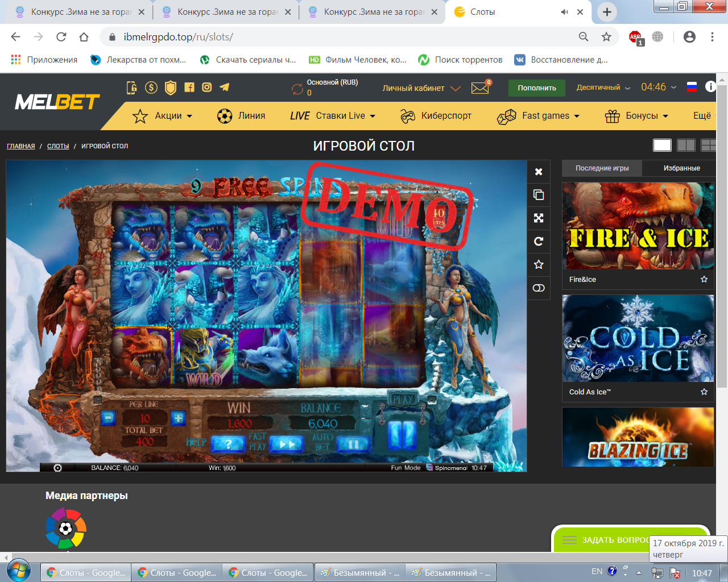This screenshot has height=582, width=728.
Task: Bookmark this page with the star icon
Action: coord(606,37)
